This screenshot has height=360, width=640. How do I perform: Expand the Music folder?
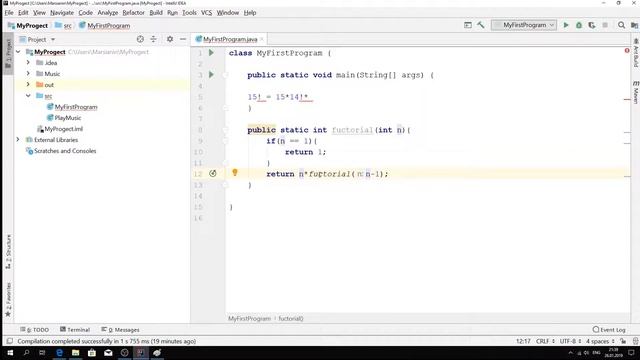(x=28, y=73)
